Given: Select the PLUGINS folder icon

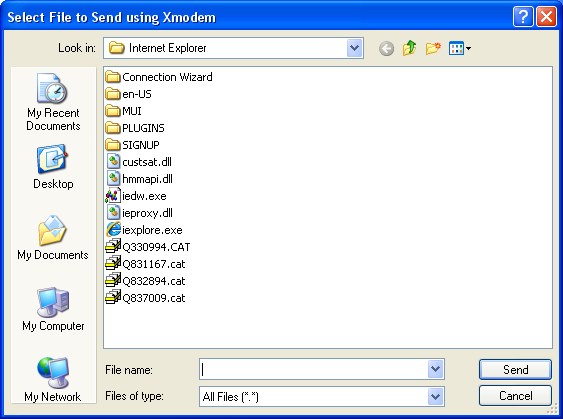Looking at the screenshot, I should tap(113, 128).
